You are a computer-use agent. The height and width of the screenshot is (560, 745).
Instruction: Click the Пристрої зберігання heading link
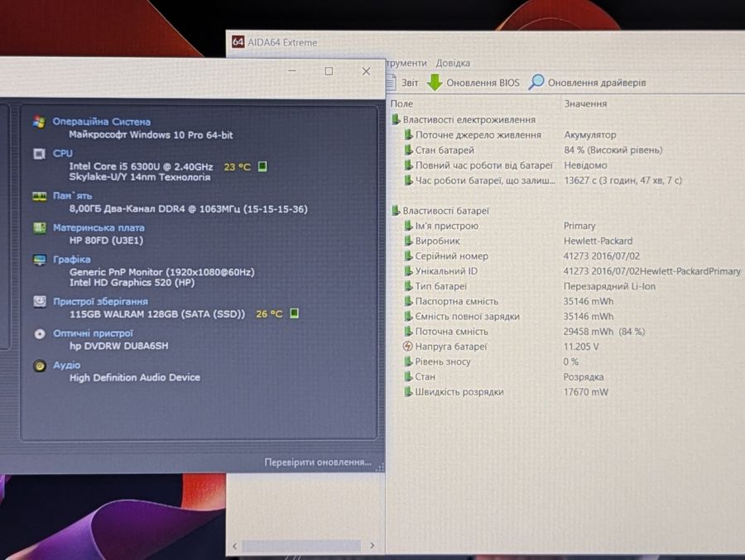[100, 301]
